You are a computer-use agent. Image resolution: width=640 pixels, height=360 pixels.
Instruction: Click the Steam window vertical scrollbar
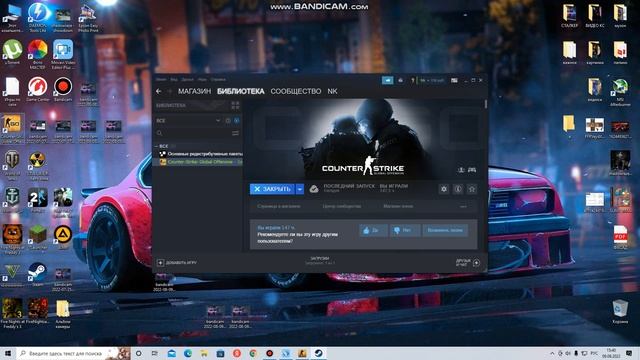486,104
